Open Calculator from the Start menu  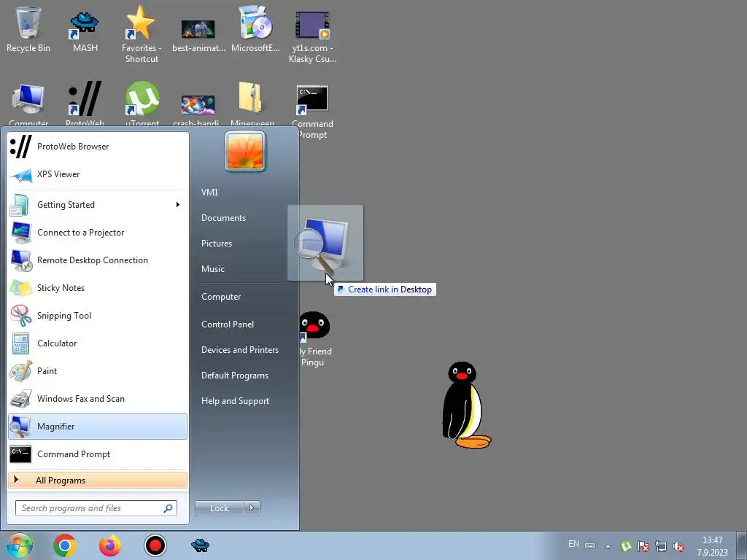(x=98, y=343)
